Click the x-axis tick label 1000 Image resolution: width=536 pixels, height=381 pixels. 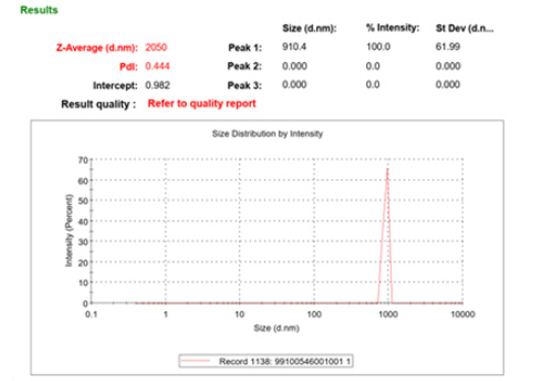pyautogui.click(x=388, y=314)
